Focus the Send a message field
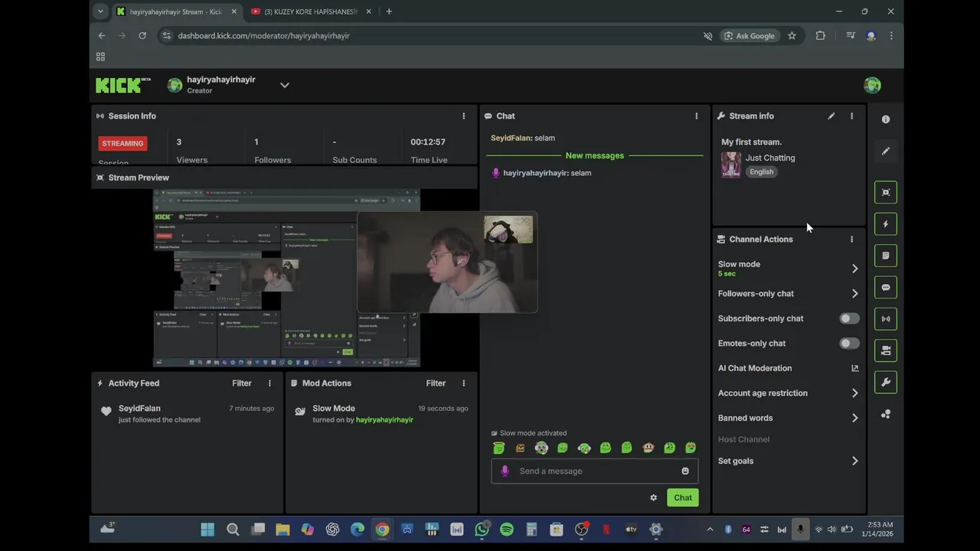Viewport: 980px width, 551px height. coord(595,471)
